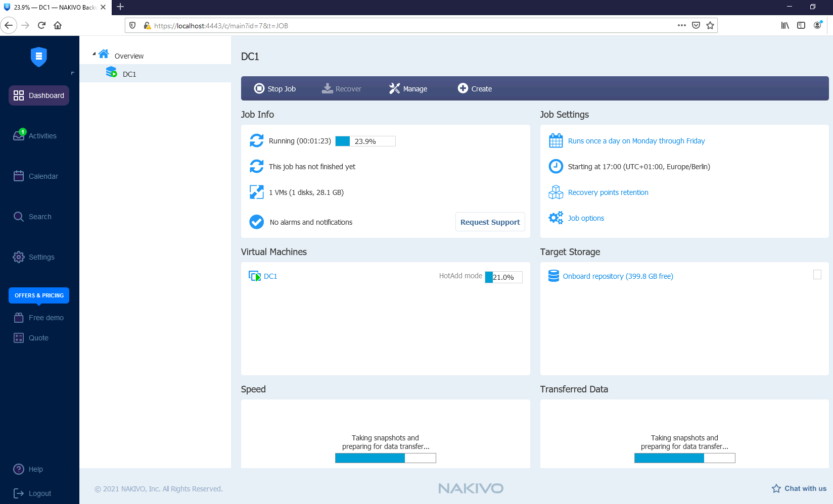Open Job options link

coord(586,218)
